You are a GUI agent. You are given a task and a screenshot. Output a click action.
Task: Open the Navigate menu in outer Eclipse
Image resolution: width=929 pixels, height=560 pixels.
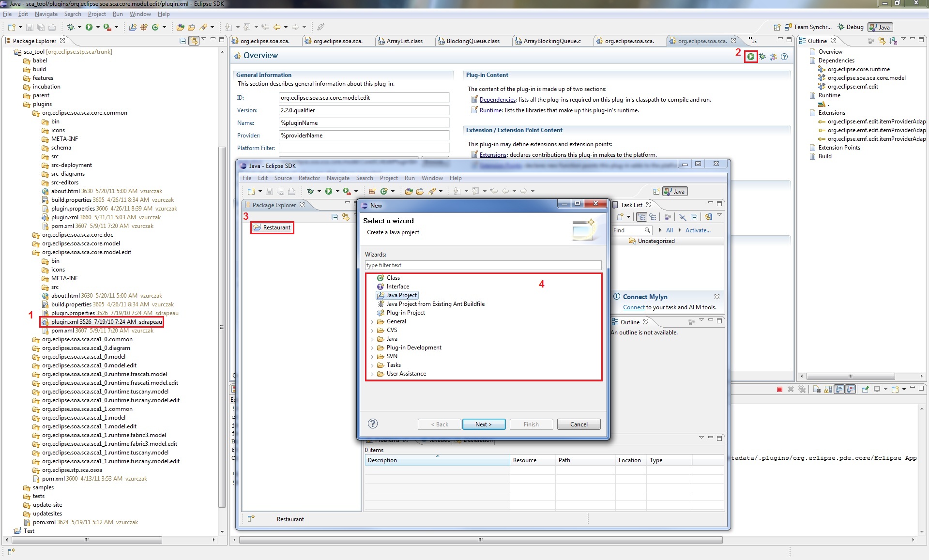(x=46, y=14)
